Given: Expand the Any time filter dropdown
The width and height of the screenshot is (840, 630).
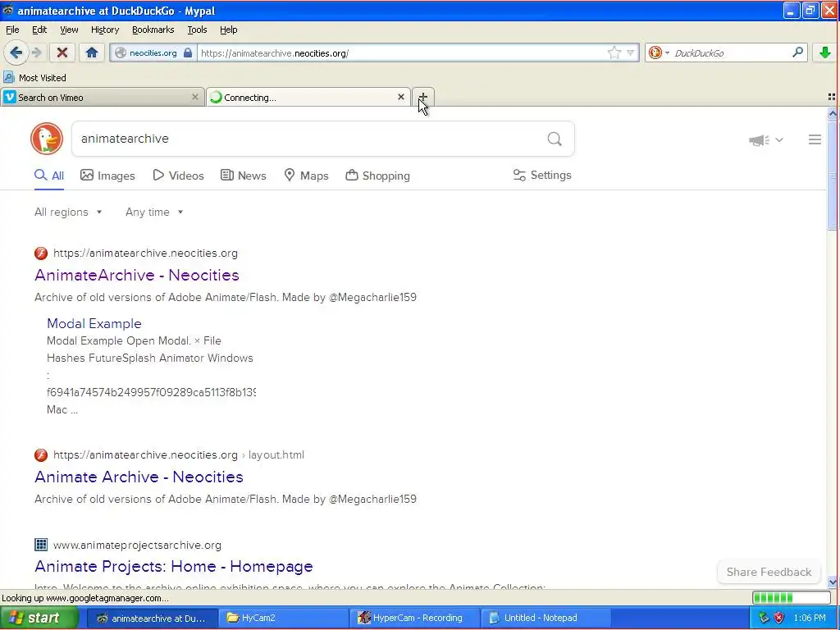Looking at the screenshot, I should point(154,212).
